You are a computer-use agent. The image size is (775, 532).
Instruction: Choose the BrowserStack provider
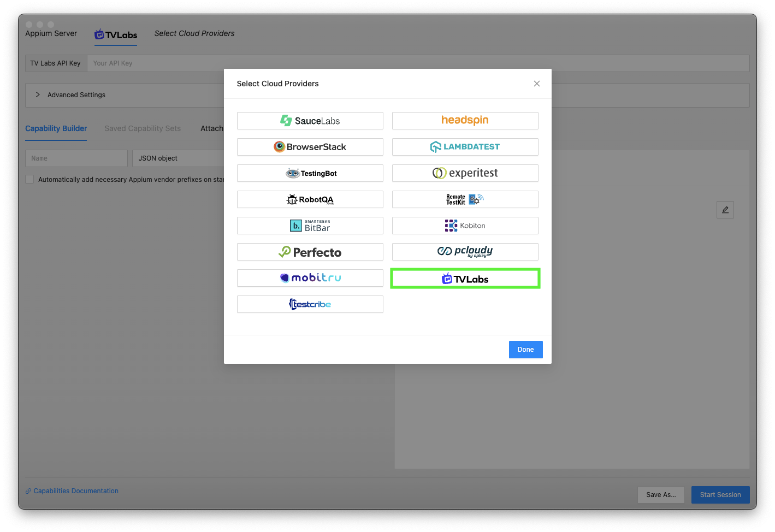pyautogui.click(x=310, y=147)
